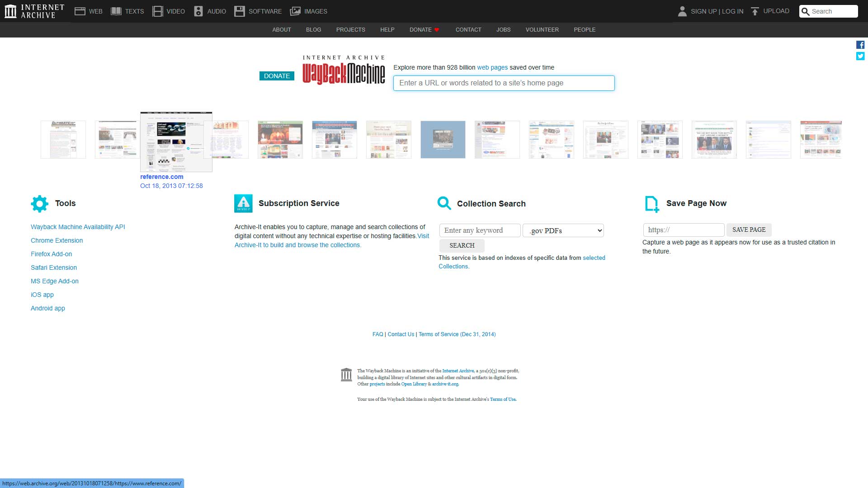Open the Android app link
This screenshot has width=868, height=488.
[x=48, y=308]
